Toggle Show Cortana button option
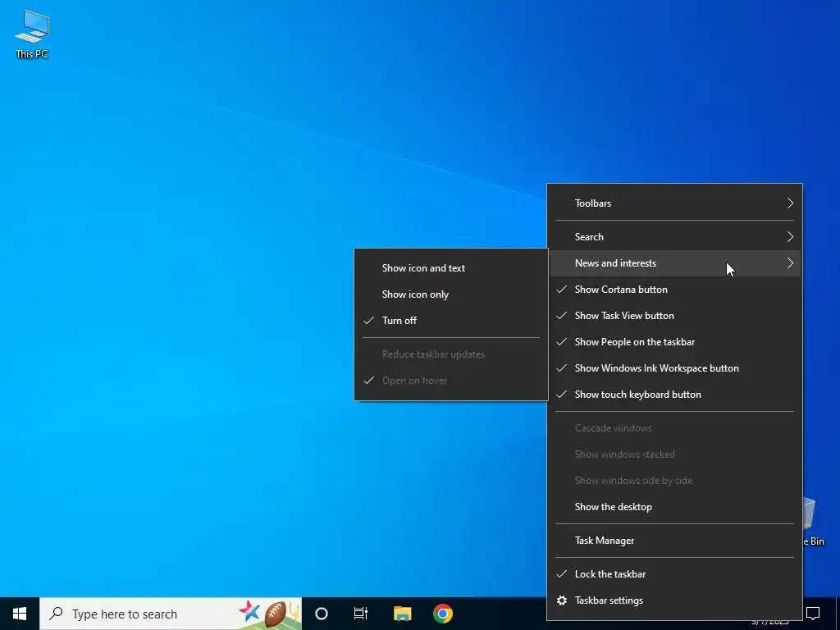The width and height of the screenshot is (840, 630). pos(674,290)
